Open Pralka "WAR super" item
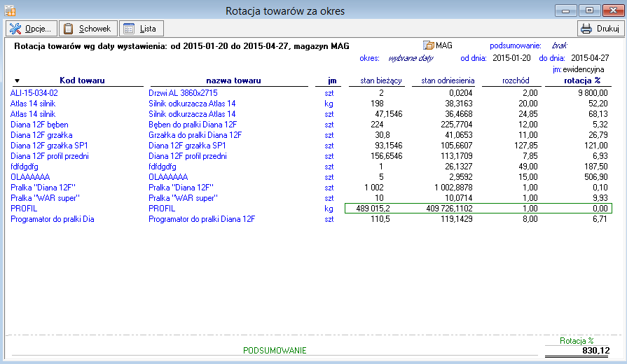 (x=42, y=198)
